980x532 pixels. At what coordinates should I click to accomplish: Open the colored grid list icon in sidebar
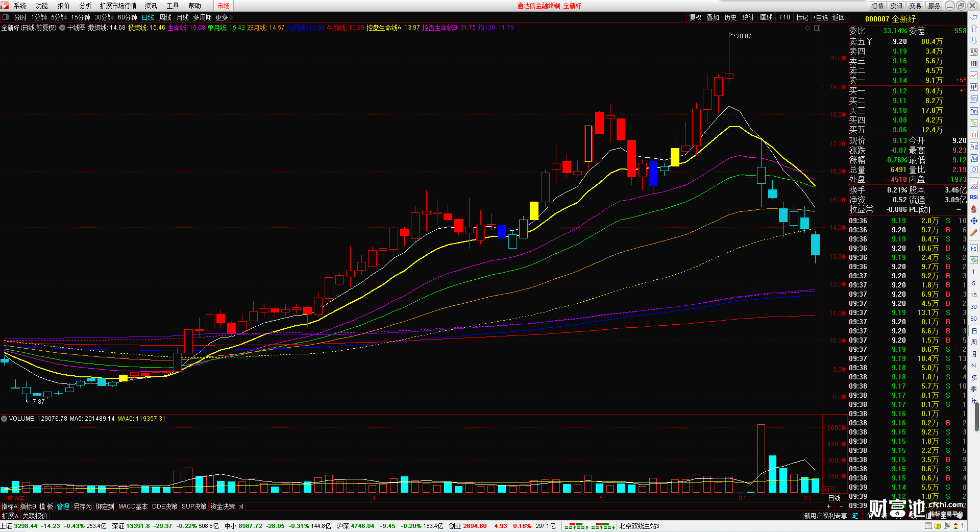[x=974, y=64]
